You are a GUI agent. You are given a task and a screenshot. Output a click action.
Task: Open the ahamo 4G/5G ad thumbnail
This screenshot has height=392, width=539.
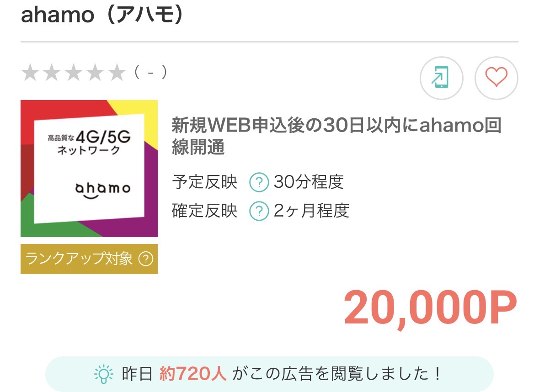pyautogui.click(x=89, y=168)
